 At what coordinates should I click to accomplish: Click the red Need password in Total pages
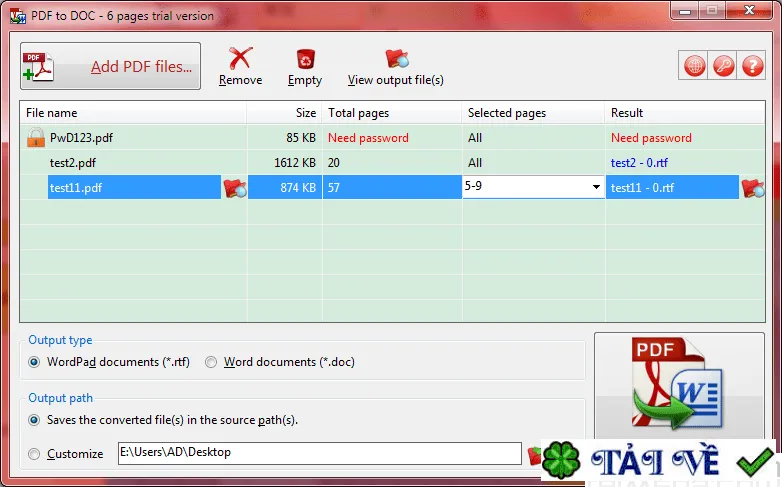tap(368, 138)
